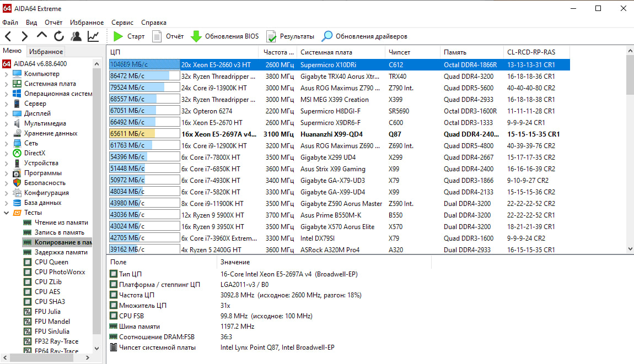Click the Refresh icon in toolbar

pos(58,36)
